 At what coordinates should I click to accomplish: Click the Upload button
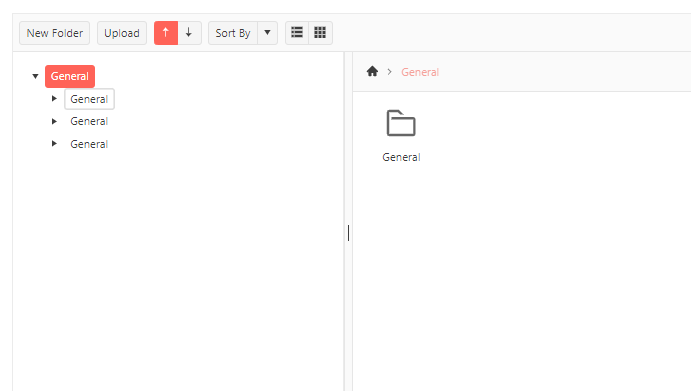(x=122, y=33)
